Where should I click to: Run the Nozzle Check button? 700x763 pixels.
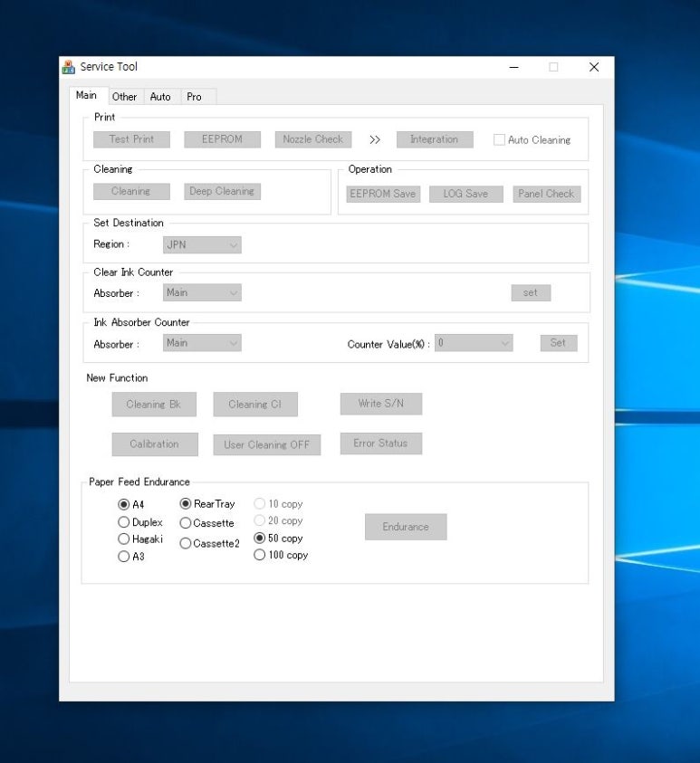[313, 139]
